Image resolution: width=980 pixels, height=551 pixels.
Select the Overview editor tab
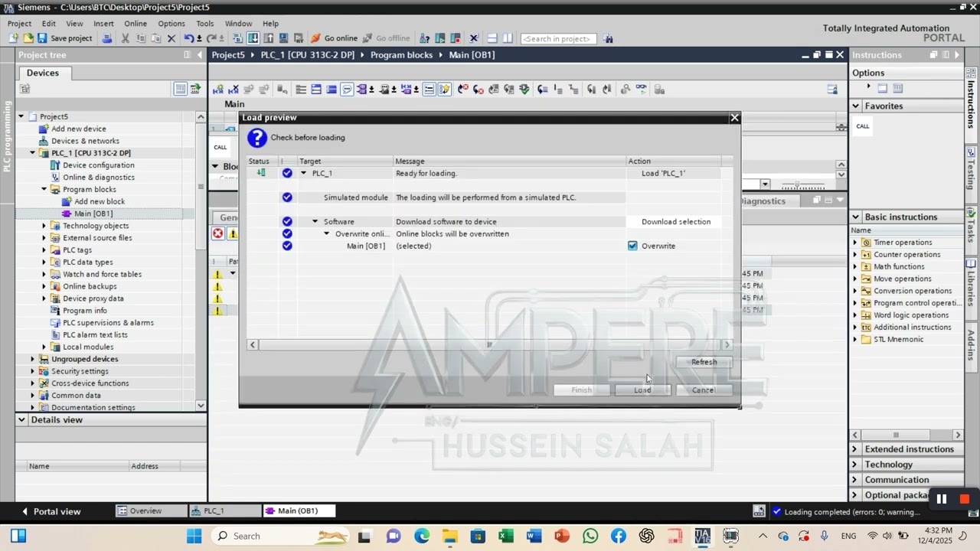tap(151, 511)
